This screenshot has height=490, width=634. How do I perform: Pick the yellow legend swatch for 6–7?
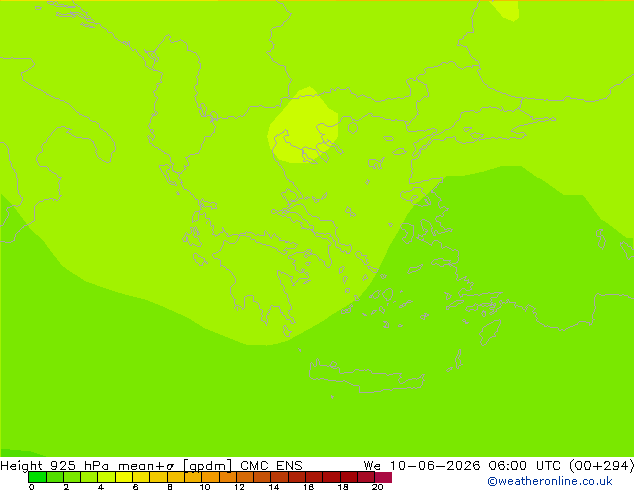coord(141,477)
